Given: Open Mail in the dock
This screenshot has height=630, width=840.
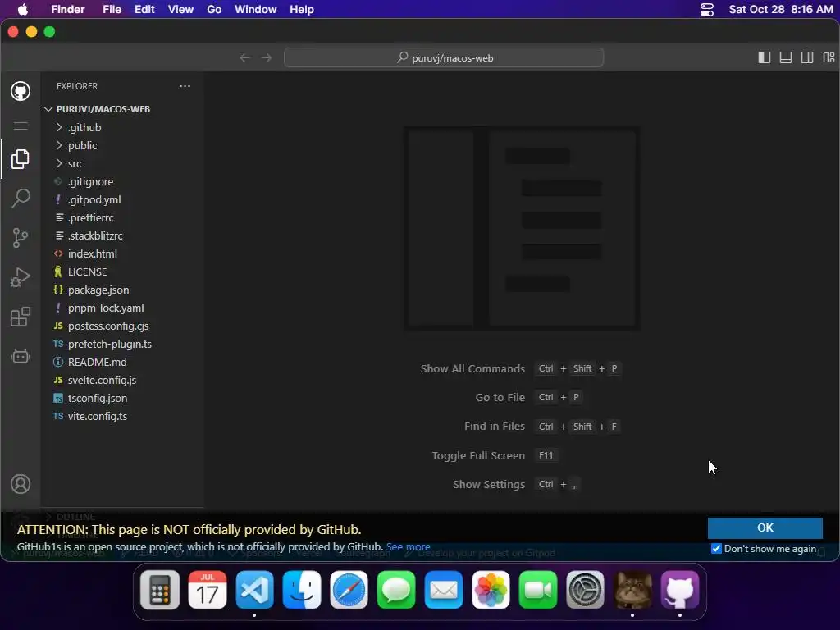Looking at the screenshot, I should point(444,591).
